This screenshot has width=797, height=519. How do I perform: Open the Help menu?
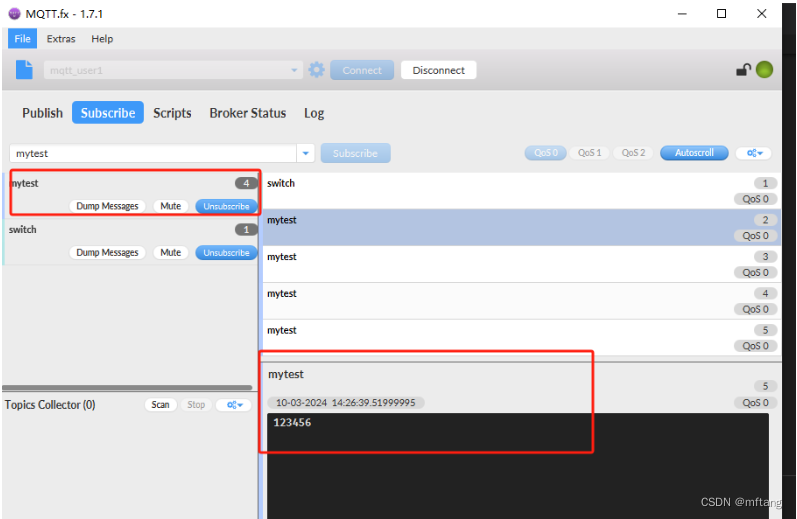tap(102, 39)
